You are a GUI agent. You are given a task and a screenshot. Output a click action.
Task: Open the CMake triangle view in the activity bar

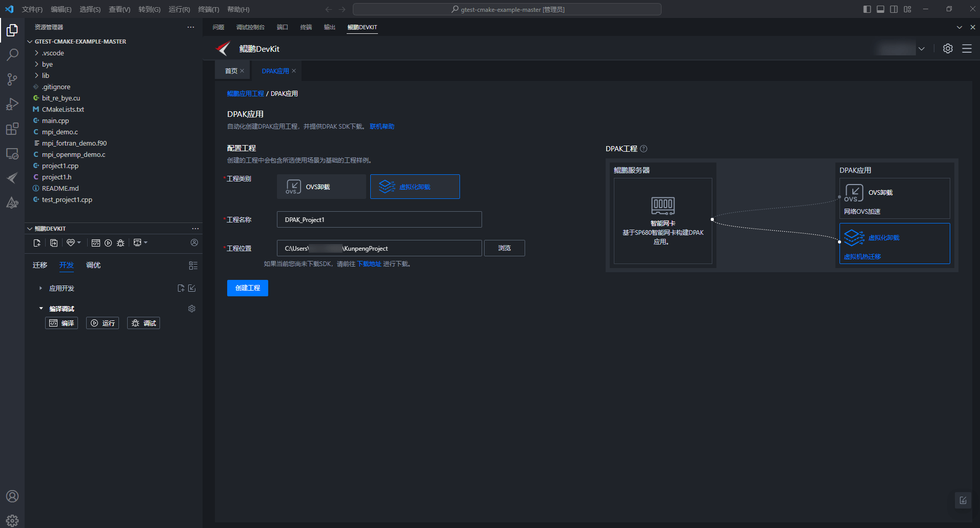(x=12, y=202)
